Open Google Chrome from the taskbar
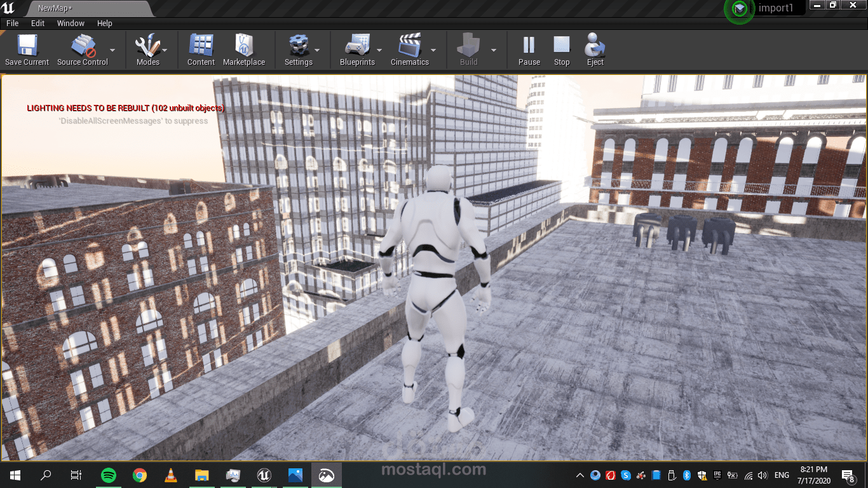Screen dimensions: 868x488 coord(140,475)
